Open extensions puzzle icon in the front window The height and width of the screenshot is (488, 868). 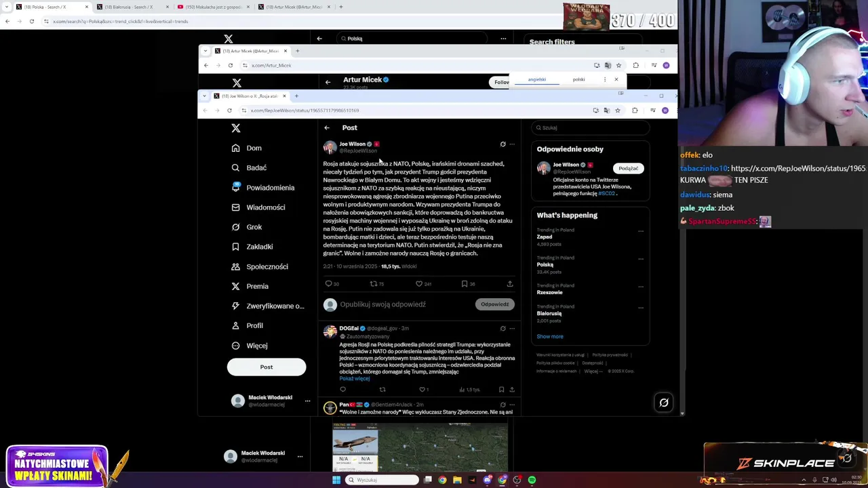point(635,110)
